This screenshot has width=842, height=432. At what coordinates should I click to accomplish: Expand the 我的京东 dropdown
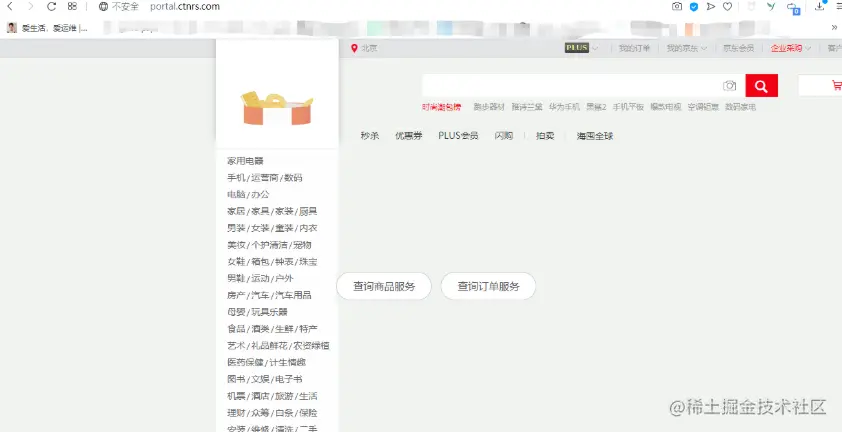click(687, 48)
